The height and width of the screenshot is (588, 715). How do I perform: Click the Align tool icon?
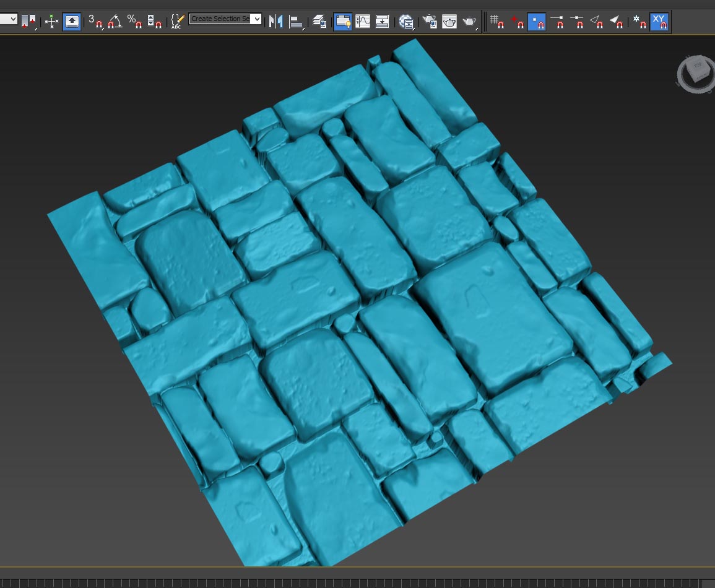(x=297, y=22)
